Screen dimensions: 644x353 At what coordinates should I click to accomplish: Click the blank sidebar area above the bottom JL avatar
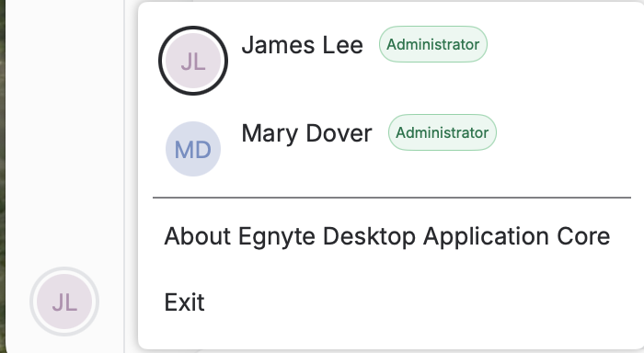pos(64,131)
